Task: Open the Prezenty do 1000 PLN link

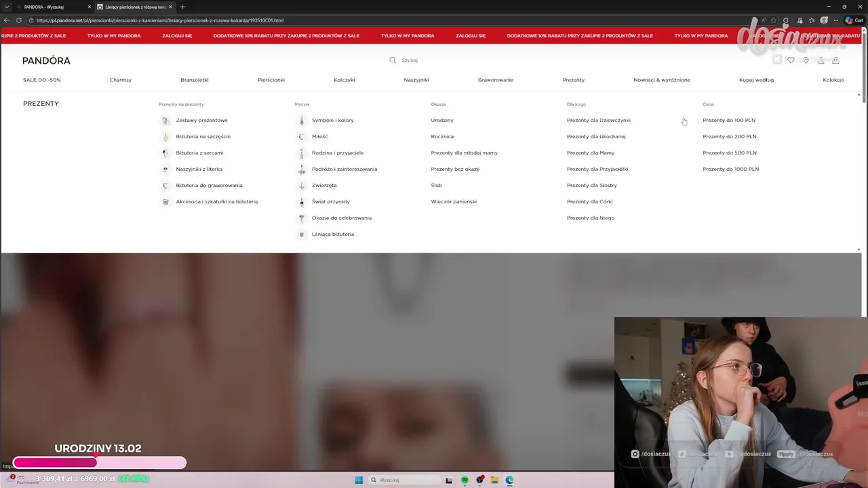Action: pos(731,169)
